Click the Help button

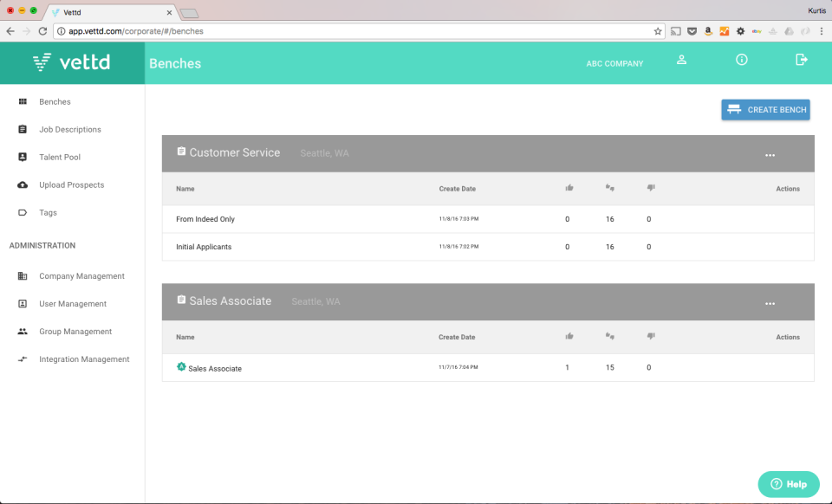click(x=789, y=484)
